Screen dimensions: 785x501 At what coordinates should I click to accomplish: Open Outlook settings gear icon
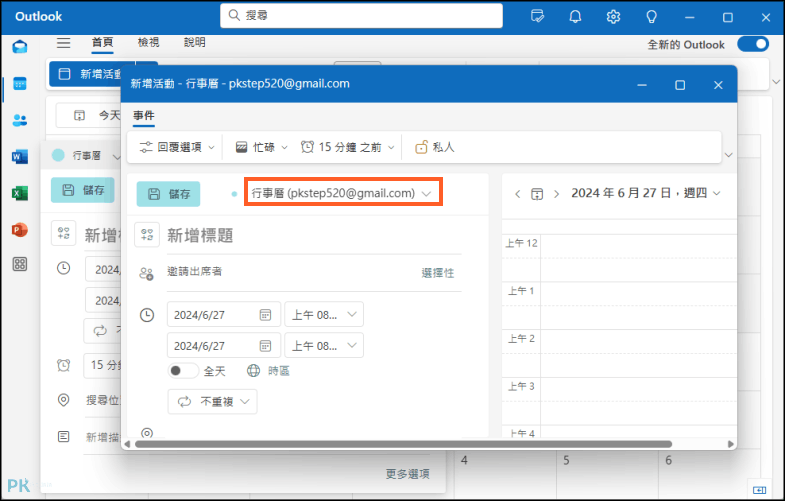(x=613, y=17)
